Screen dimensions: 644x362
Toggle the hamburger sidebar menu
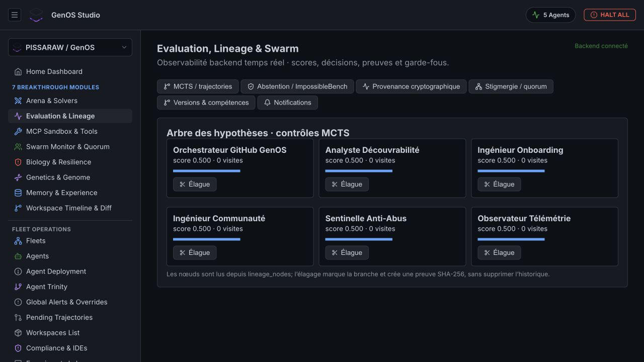[x=15, y=15]
